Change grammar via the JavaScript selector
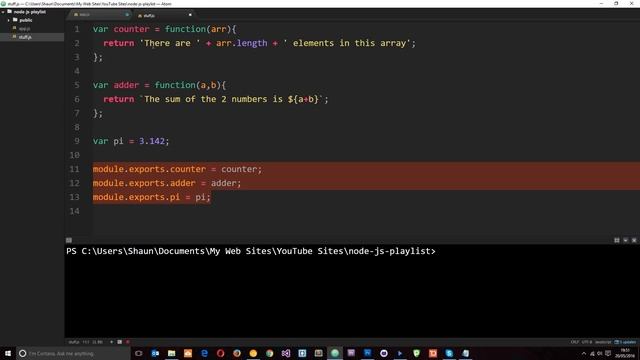 [603, 342]
